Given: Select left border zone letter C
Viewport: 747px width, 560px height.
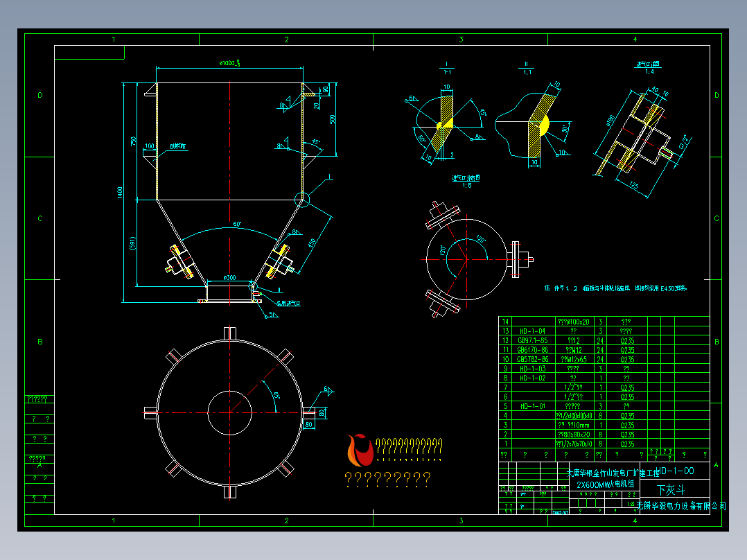Looking at the screenshot, I should tap(40, 218).
